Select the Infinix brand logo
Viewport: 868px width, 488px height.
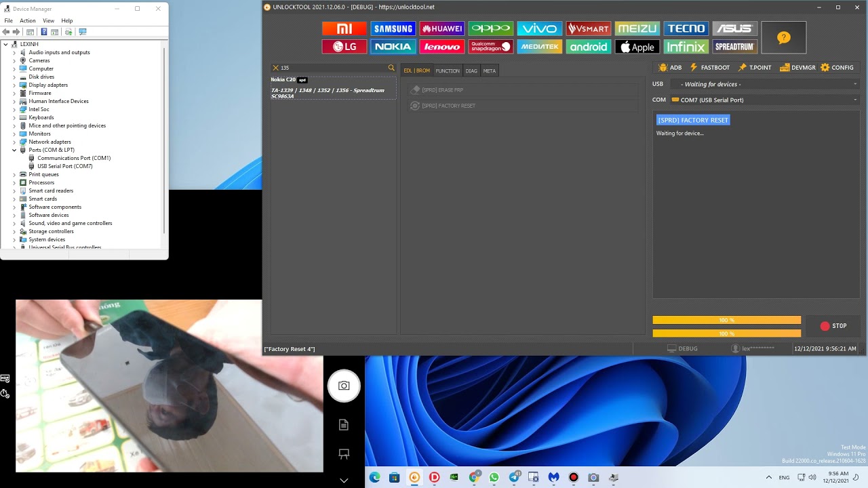coord(686,47)
